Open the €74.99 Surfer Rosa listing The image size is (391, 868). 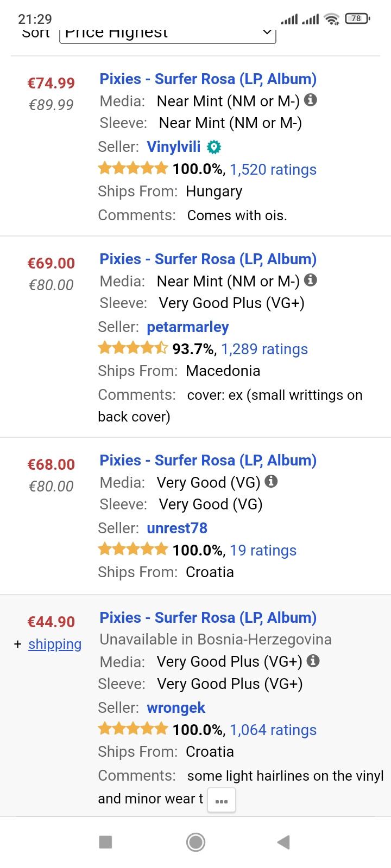pyautogui.click(x=207, y=79)
